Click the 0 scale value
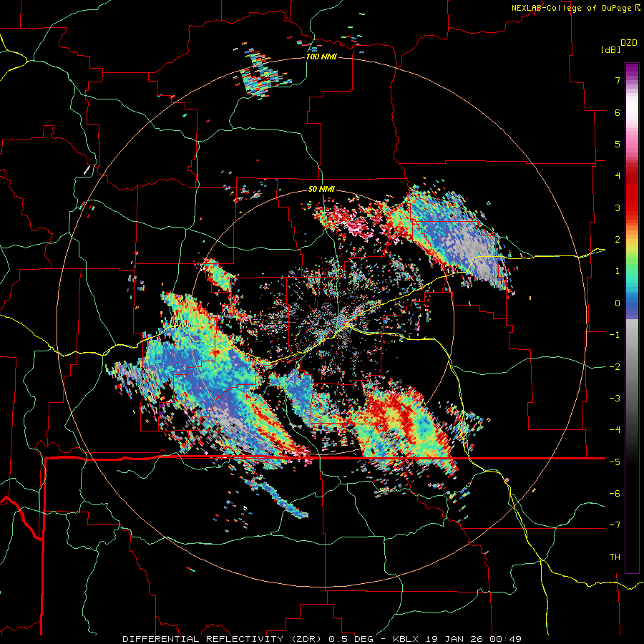 (618, 303)
